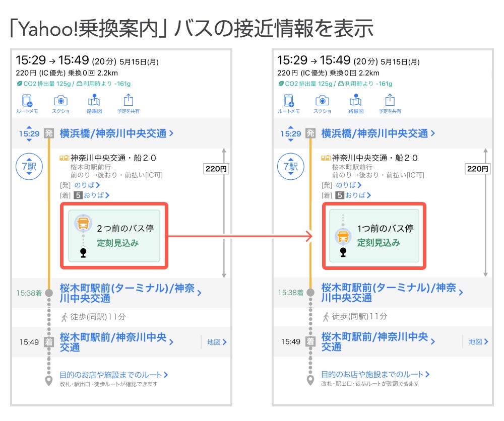504x421 pixels.
Task: Expand 7駅 stops circle in left screenshot
Action: click(29, 166)
